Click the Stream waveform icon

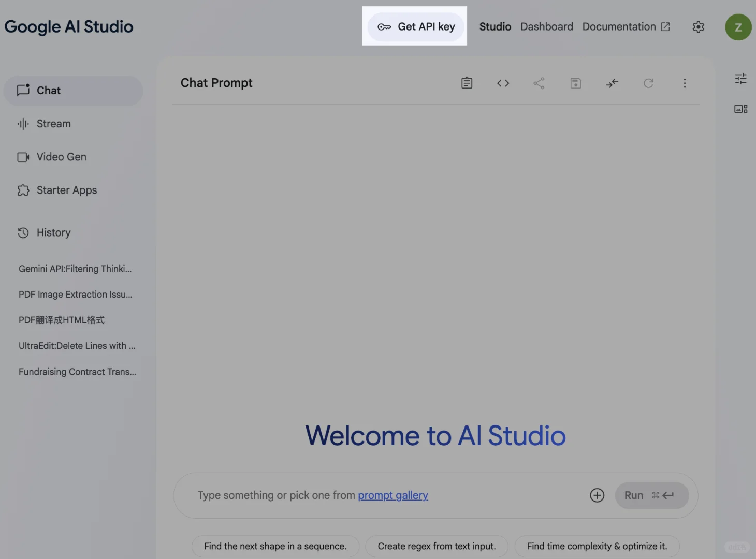(x=23, y=124)
